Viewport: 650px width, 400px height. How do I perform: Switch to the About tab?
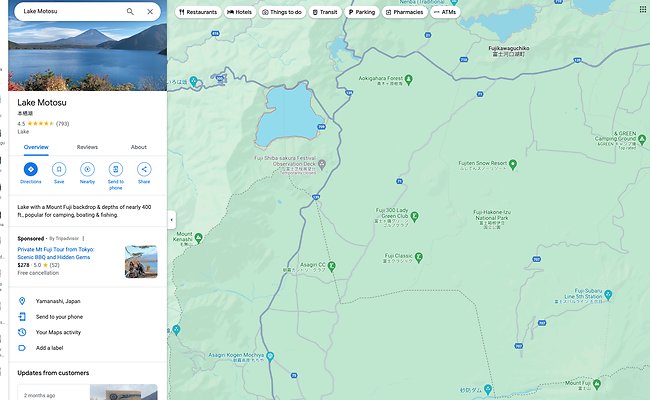[138, 147]
